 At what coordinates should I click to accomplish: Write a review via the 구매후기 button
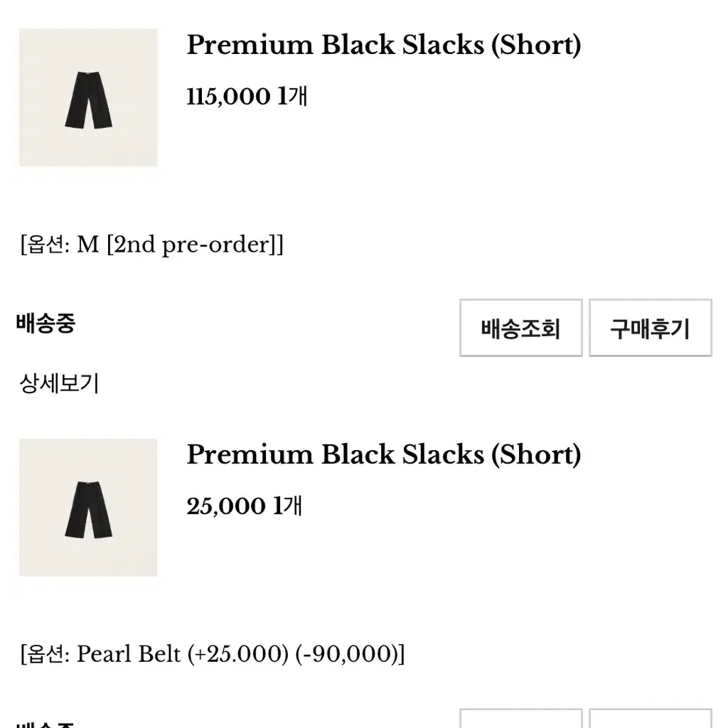click(651, 328)
